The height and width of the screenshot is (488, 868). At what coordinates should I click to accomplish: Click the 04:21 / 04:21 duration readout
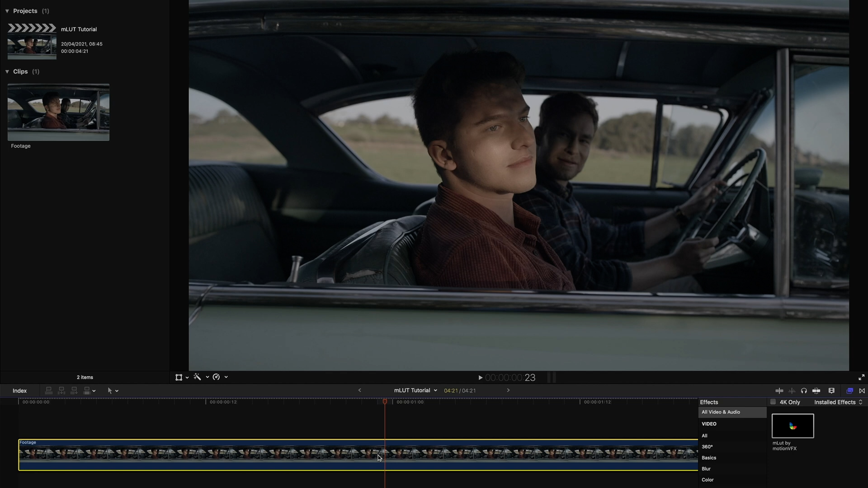pos(460,391)
